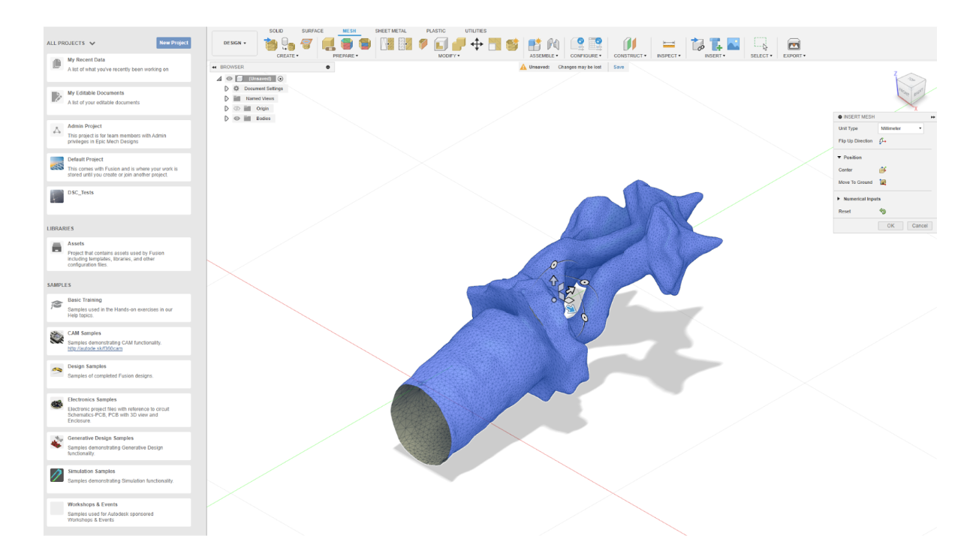Open the CREATE menu dropdown
This screenshot has height=560, width=976.
coord(288,56)
